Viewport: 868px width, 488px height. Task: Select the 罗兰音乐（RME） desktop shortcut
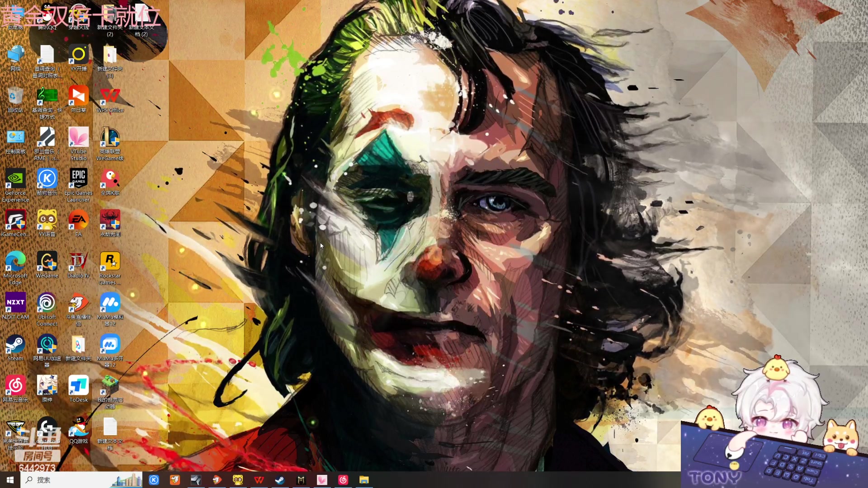47,144
